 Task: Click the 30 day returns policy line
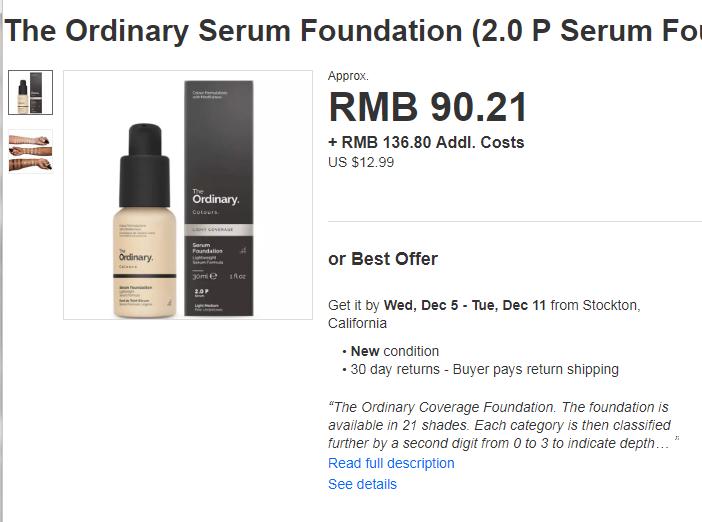[x=484, y=369]
